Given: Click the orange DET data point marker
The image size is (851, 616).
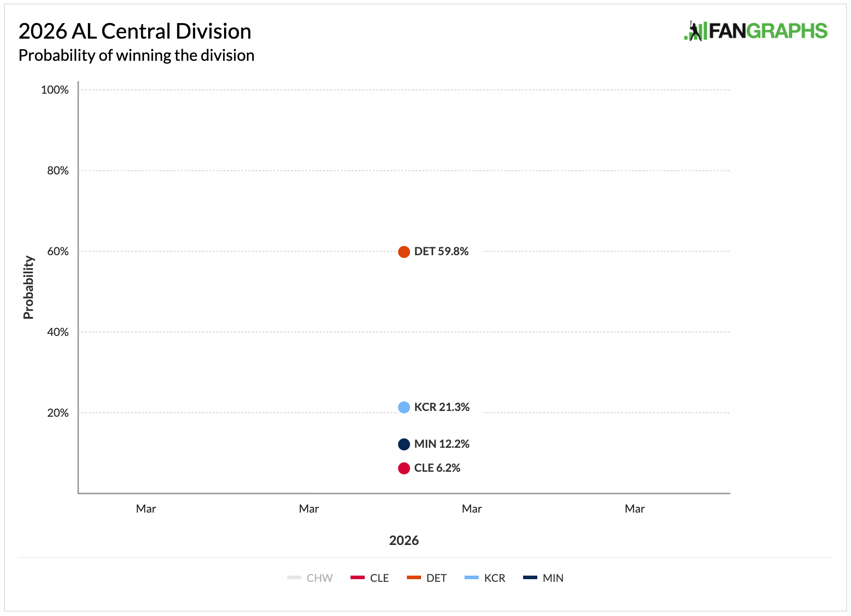Looking at the screenshot, I should click(x=404, y=252).
